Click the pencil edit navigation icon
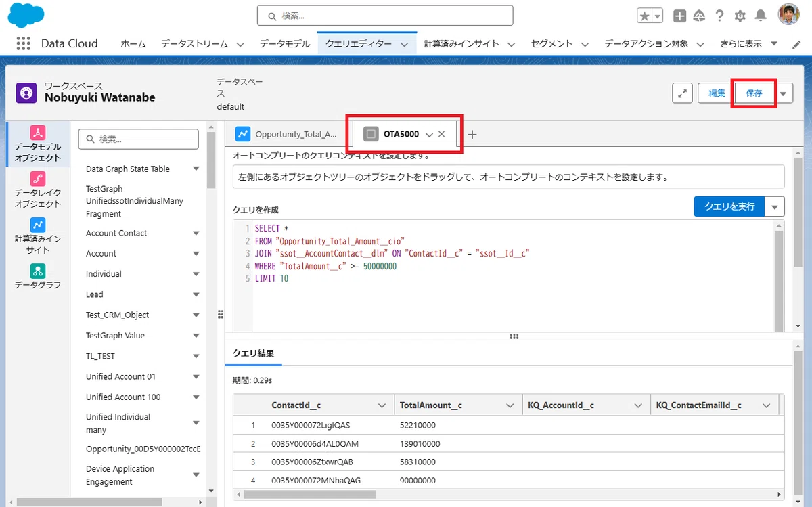The width and height of the screenshot is (812, 507). point(796,44)
